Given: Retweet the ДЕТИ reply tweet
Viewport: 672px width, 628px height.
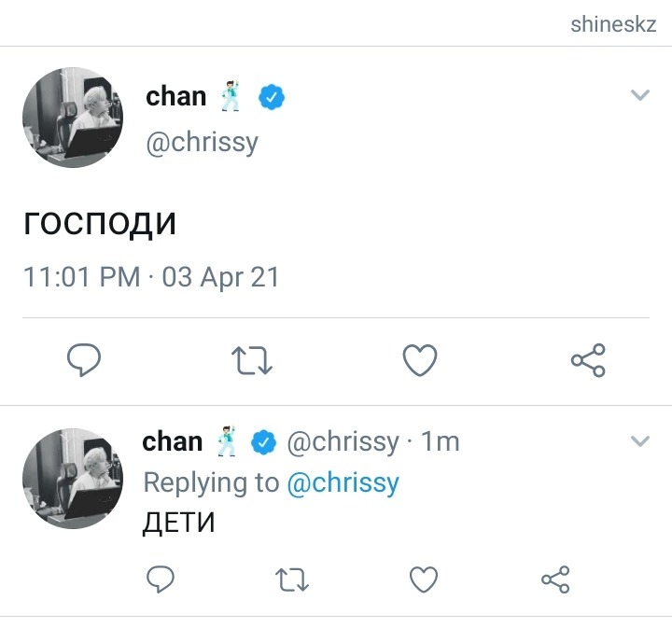Looking at the screenshot, I should click(x=292, y=579).
